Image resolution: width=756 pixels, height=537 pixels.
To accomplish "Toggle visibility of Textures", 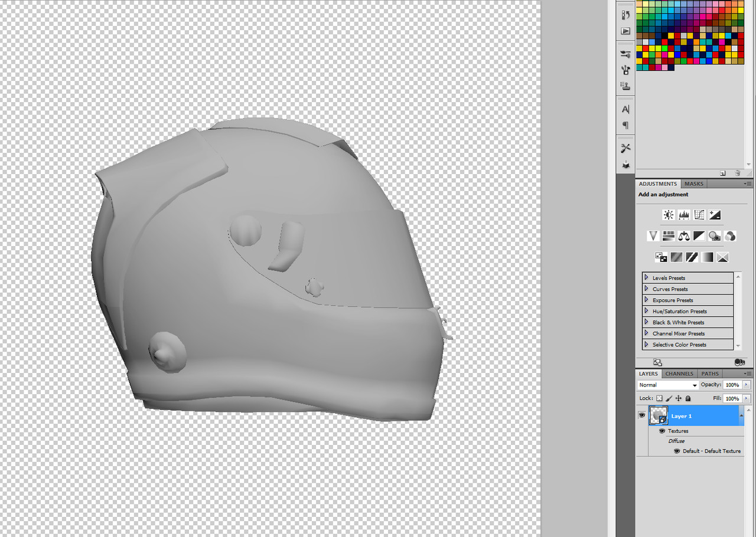I will pos(662,431).
